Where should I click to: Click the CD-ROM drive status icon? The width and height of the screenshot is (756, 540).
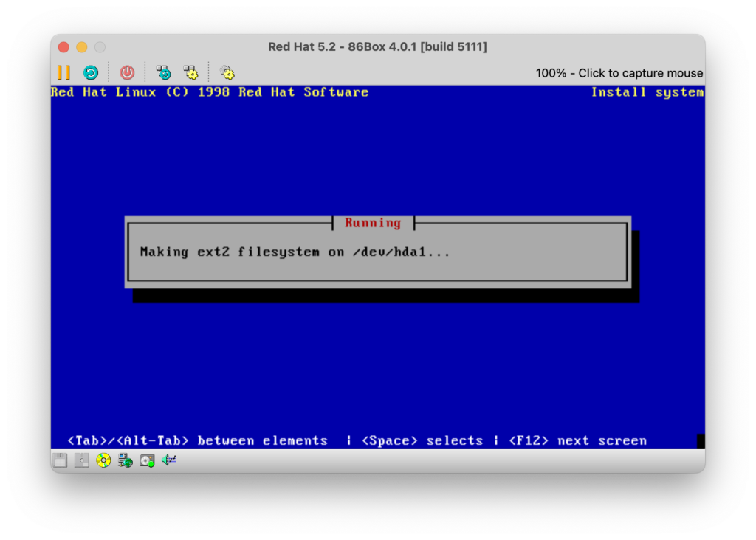pyautogui.click(x=103, y=460)
